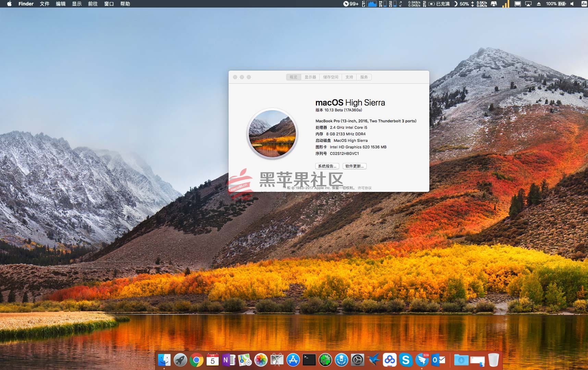Click the 0.5KB/s network speed indicator

[414, 4]
